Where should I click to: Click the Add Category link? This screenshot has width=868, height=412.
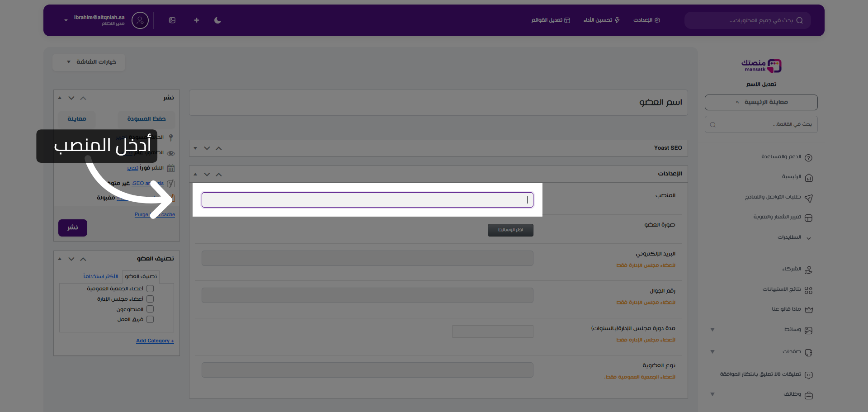[x=155, y=341]
